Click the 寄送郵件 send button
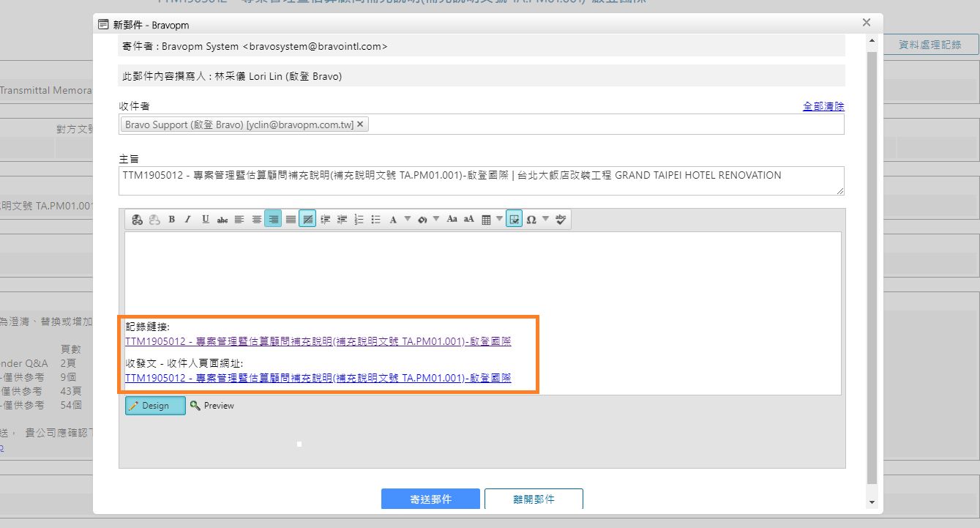This screenshot has width=980, height=528. tap(430, 499)
